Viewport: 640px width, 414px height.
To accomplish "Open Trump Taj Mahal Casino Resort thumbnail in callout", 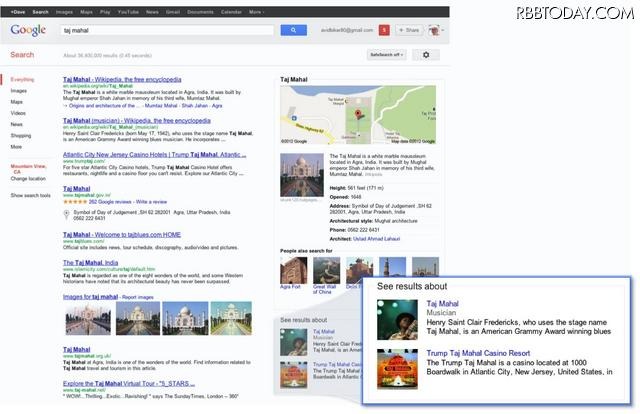I will coord(397,368).
